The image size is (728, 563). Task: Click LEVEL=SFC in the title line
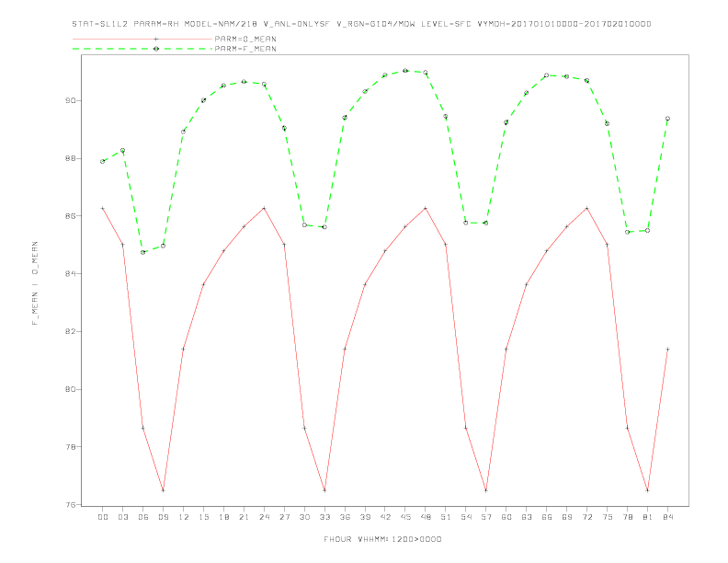(446, 24)
